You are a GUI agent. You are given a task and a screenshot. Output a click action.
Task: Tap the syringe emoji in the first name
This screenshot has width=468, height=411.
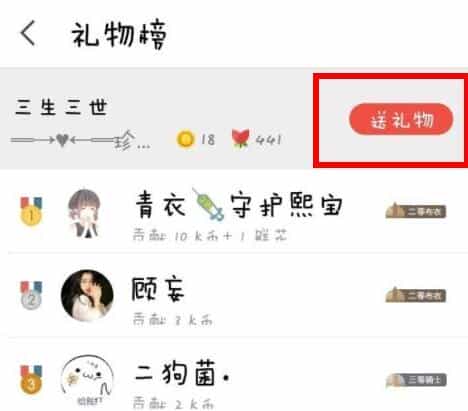[208, 204]
